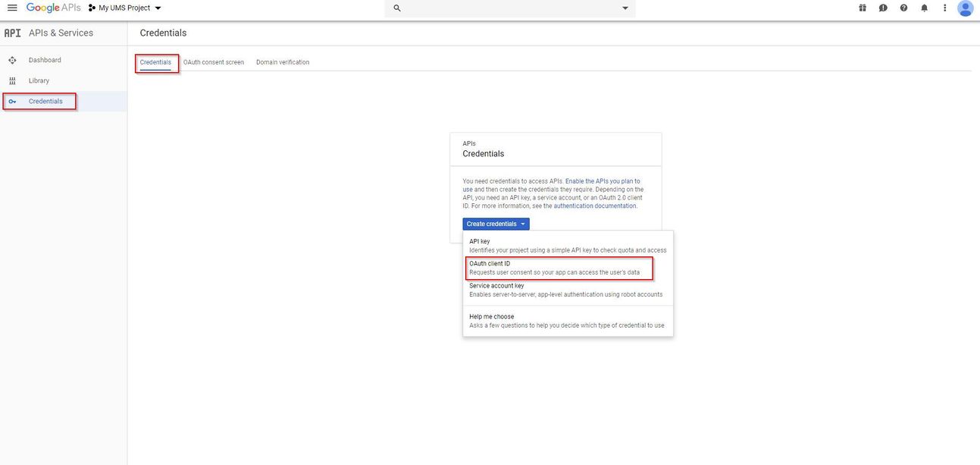Viewport: 980px width, 465px height.
Task: Click the Create credentials dropdown button
Action: click(496, 224)
